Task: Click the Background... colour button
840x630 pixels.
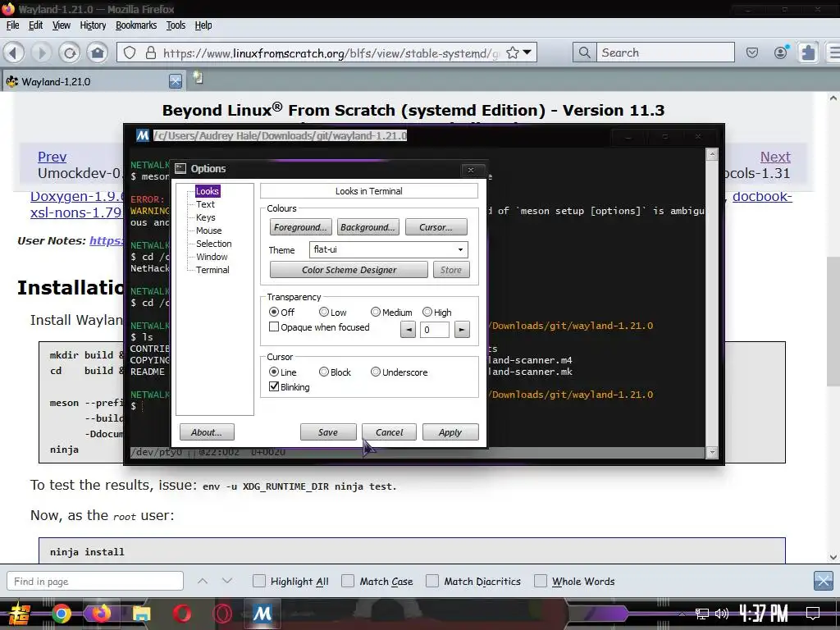Action: (x=367, y=227)
